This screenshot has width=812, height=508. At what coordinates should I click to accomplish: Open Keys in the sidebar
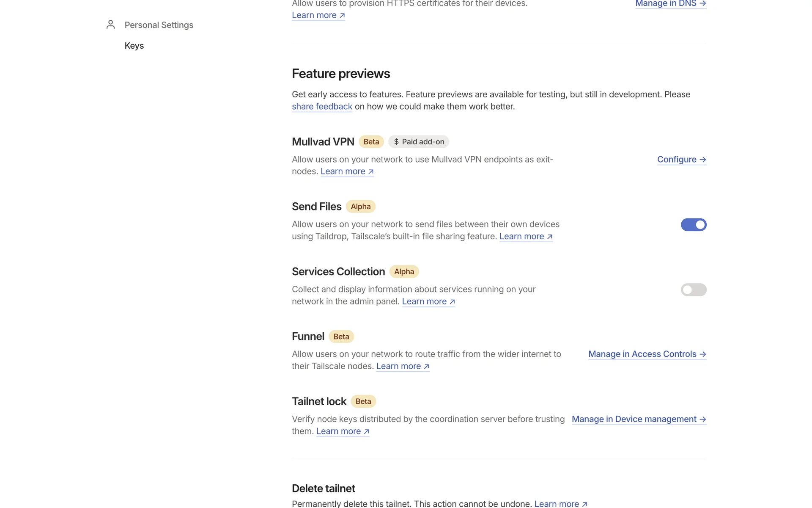click(134, 46)
